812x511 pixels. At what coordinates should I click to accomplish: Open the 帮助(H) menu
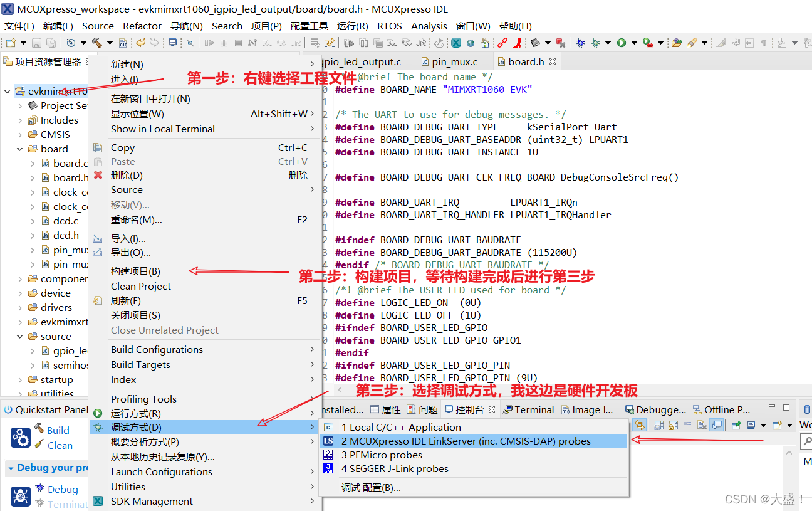click(x=516, y=26)
